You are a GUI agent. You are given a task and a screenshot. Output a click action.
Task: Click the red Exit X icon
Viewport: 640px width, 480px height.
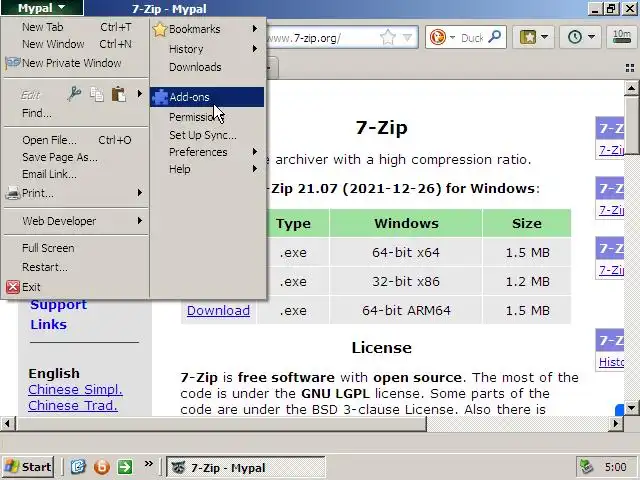click(x=13, y=287)
